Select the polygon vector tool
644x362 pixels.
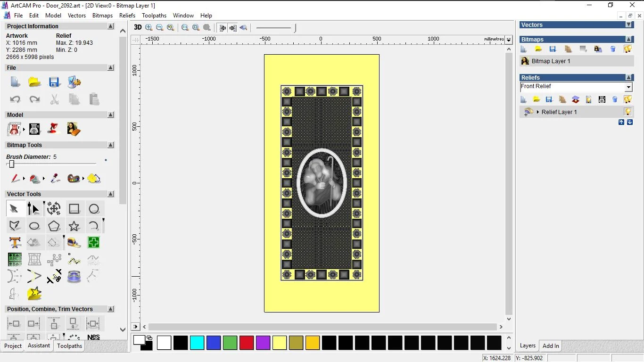[54, 226]
